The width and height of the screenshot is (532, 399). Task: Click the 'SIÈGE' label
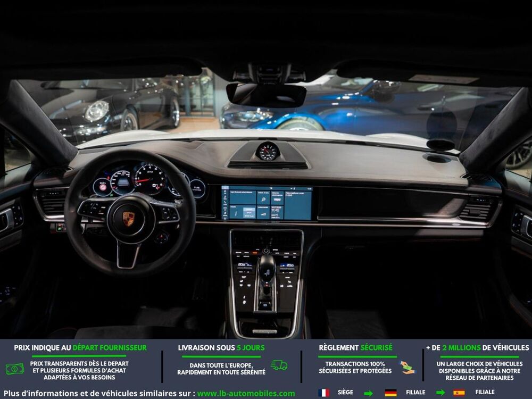click(345, 392)
